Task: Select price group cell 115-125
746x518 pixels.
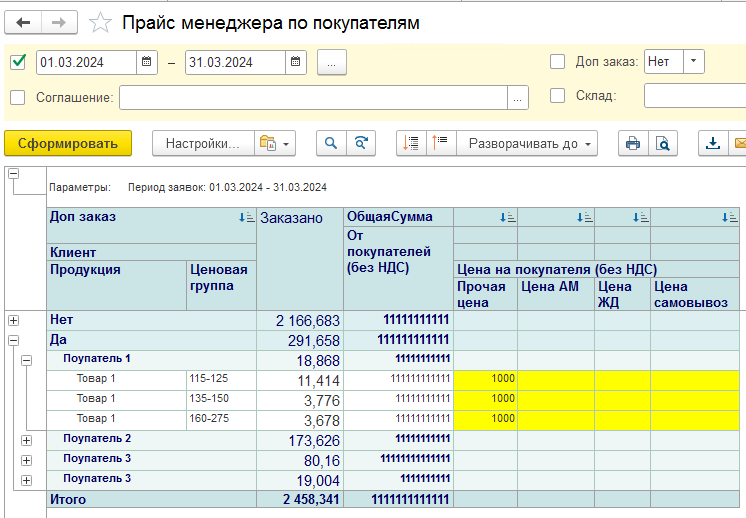Action: [221, 381]
